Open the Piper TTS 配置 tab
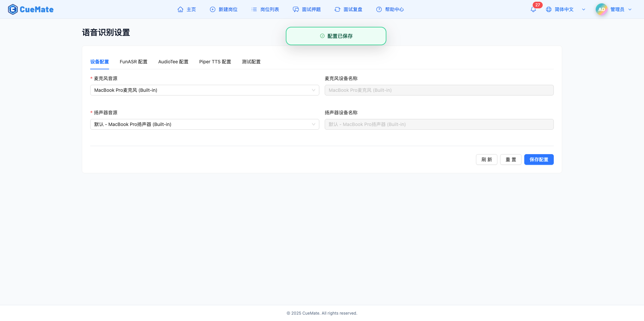 (215, 62)
